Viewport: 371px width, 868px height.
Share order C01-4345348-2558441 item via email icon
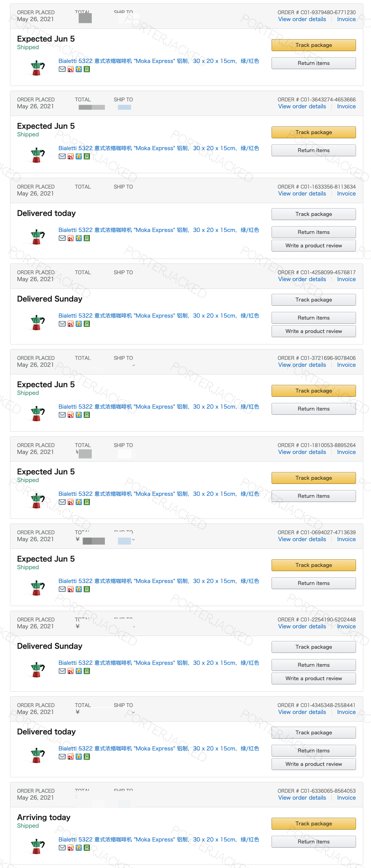tap(62, 757)
